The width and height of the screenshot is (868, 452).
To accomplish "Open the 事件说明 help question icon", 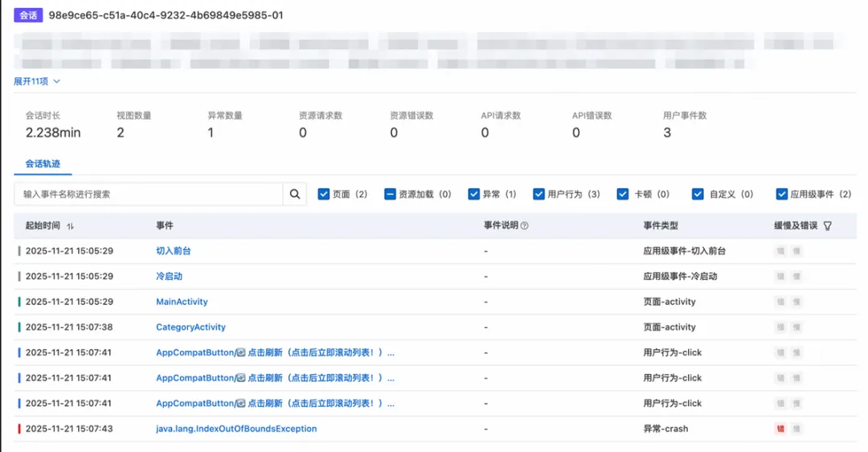I will coord(524,225).
